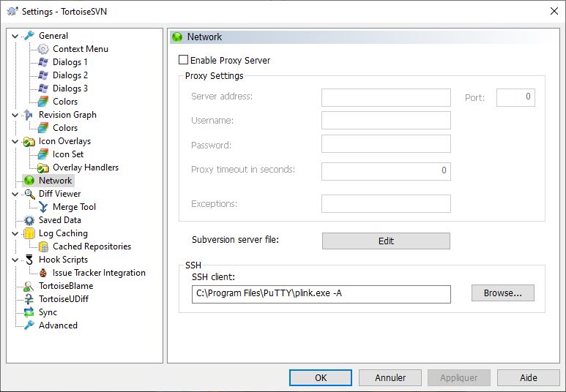Viewport: 566px width, 392px height.
Task: Click the TortoiseSVN title bar turtle icon
Action: 12,11
